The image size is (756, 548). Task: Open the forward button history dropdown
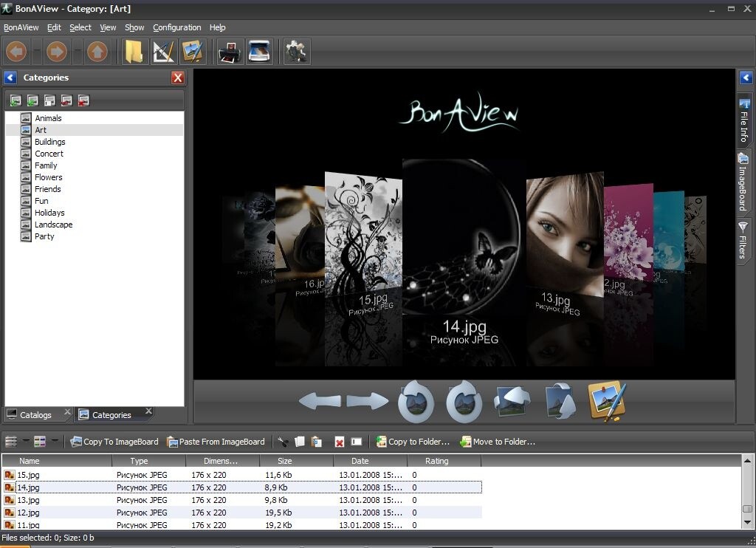point(77,52)
